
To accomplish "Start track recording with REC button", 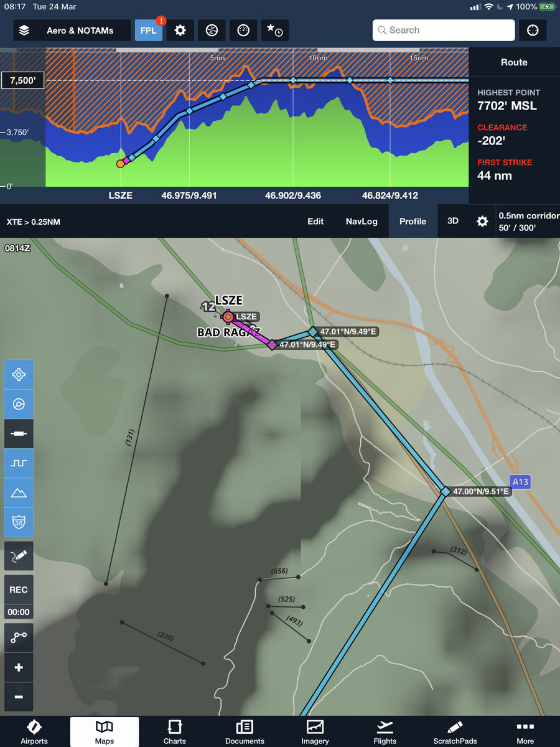I will click(x=19, y=590).
